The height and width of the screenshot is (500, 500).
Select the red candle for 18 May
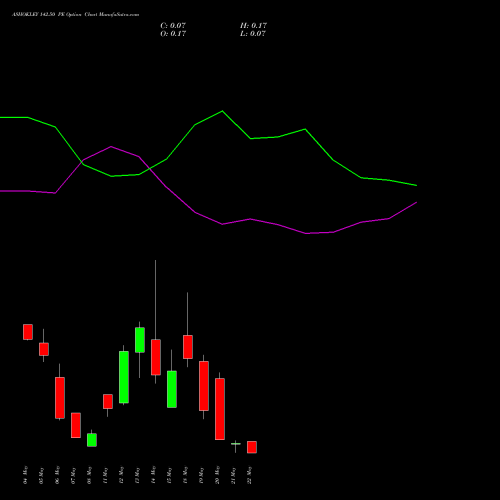pos(188,347)
